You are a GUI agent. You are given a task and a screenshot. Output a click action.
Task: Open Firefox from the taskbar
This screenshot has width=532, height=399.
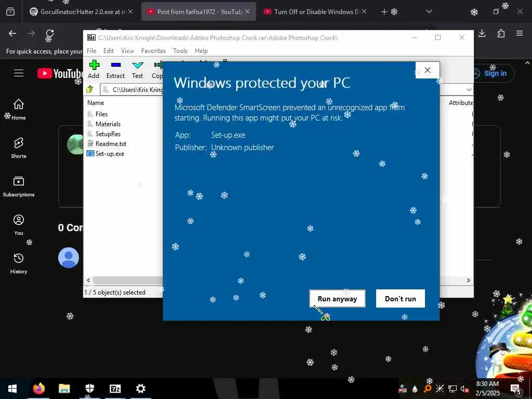coord(38,389)
